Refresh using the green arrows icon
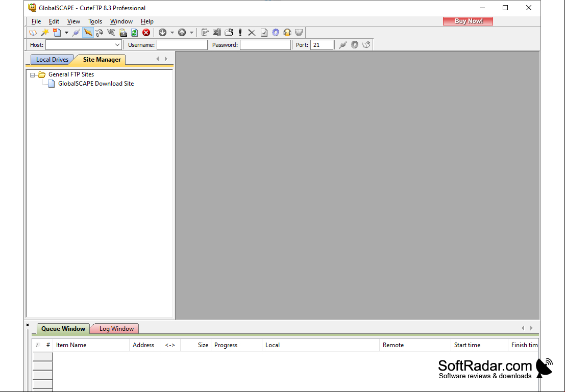565x392 pixels. (x=134, y=33)
